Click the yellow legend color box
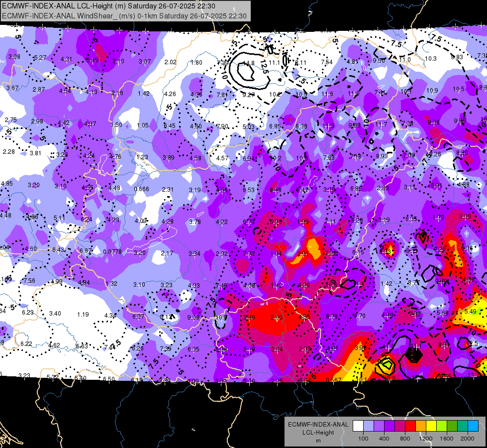The height and width of the screenshot is (448, 487). (x=431, y=426)
